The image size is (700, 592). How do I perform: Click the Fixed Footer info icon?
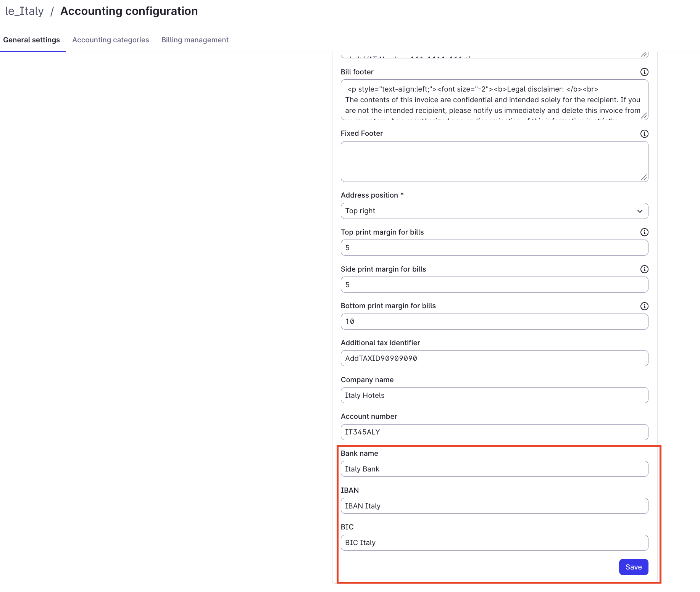(644, 134)
